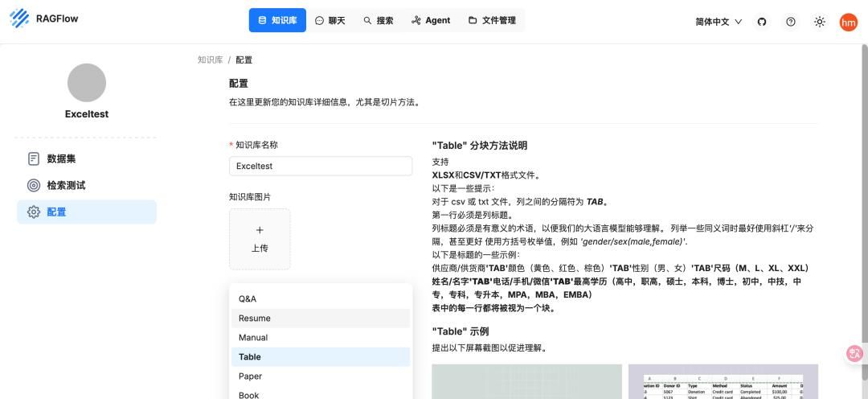Open 配置 in the sidebar
868x399 pixels.
click(x=87, y=212)
